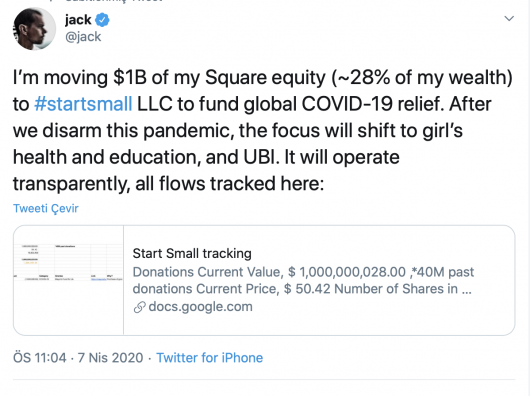Click the tweet line we disarm this pandemic
The width and height of the screenshot is (530, 396).
(238, 130)
